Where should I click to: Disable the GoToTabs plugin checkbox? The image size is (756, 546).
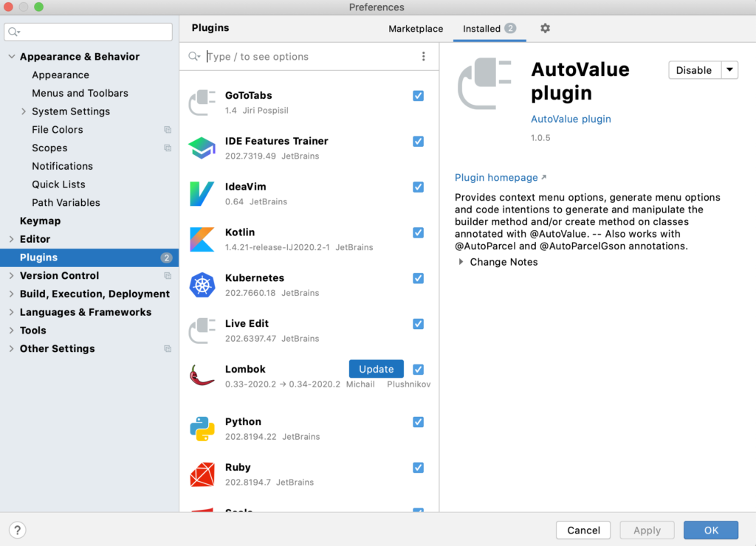tap(418, 96)
